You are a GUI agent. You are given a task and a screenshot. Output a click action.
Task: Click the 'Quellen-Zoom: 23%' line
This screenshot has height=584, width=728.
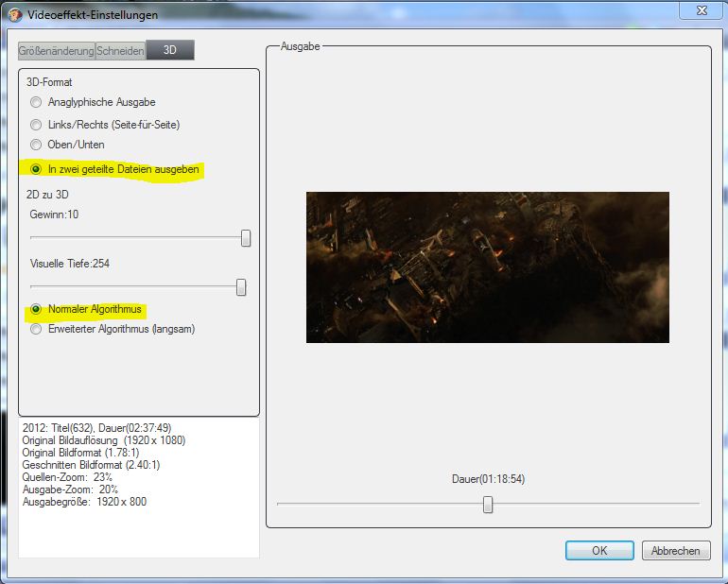point(67,477)
